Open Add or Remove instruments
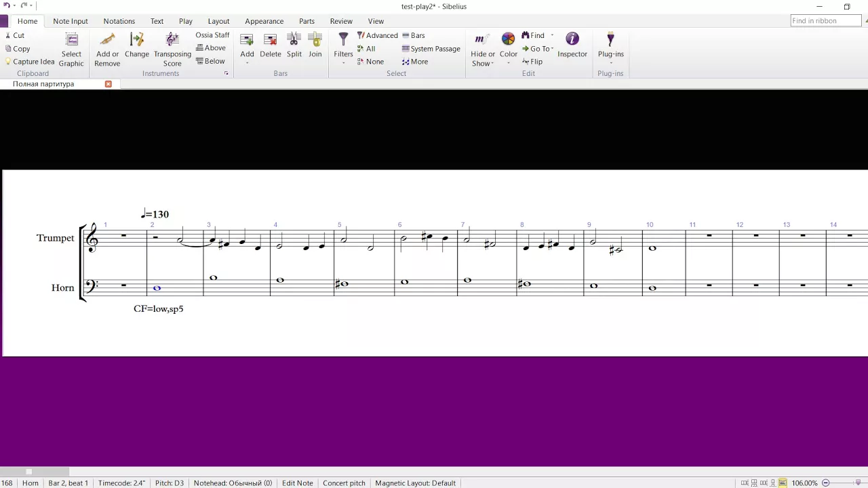868x488 pixels. click(107, 49)
